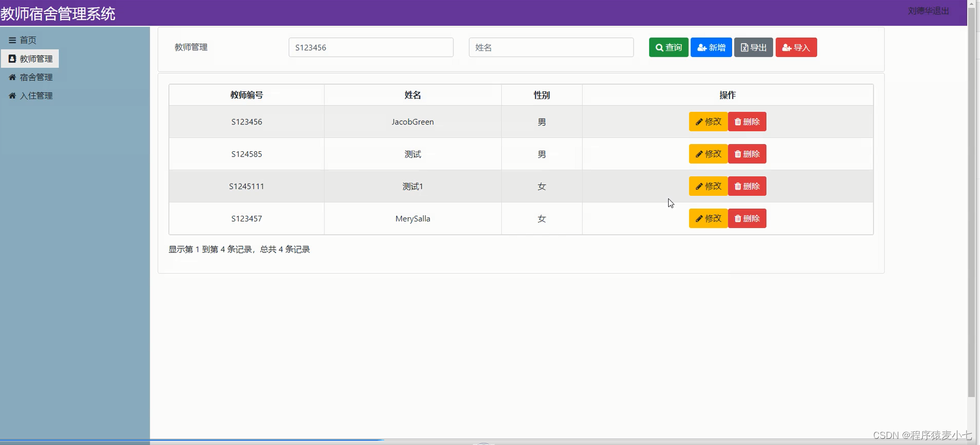The image size is (980, 445).
Task: Click the pencil icon in row S123457
Action: click(699, 218)
